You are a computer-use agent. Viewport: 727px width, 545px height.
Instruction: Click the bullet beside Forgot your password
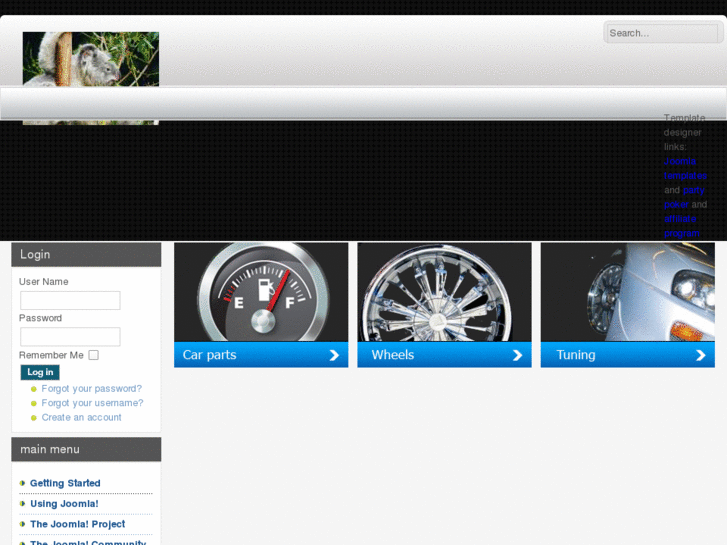pos(33,389)
